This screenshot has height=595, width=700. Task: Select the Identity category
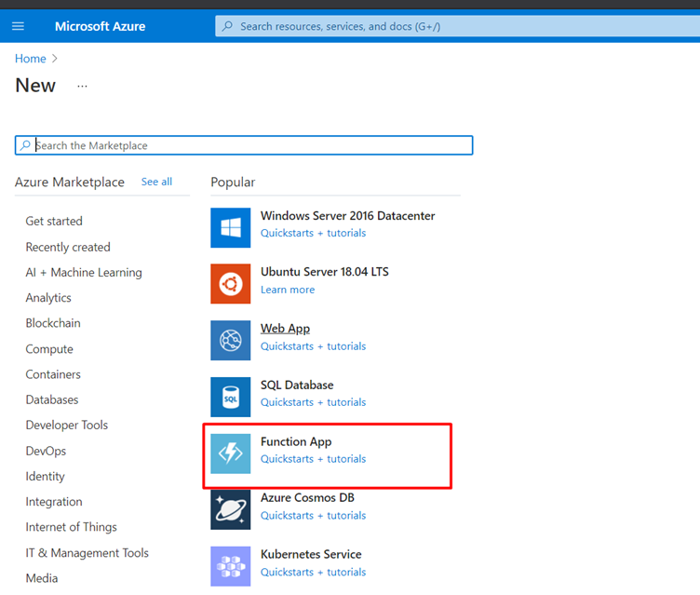pos(45,476)
